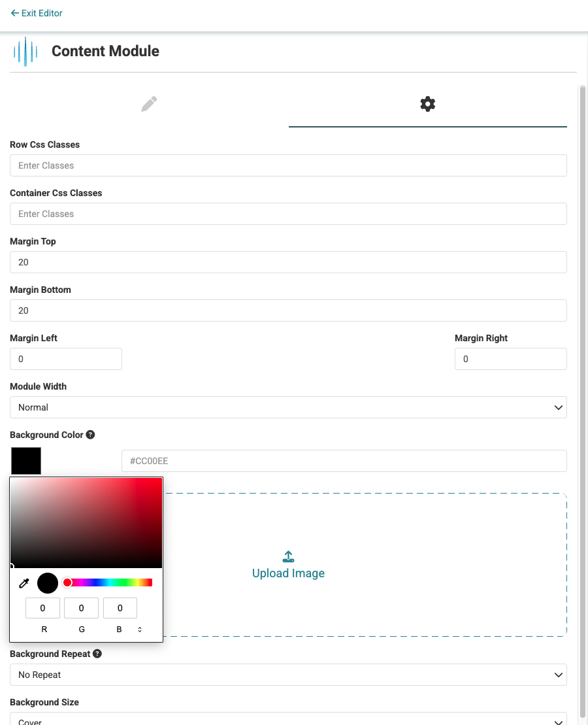The height and width of the screenshot is (725, 588).
Task: Click the upload arrow icon
Action: 288,557
